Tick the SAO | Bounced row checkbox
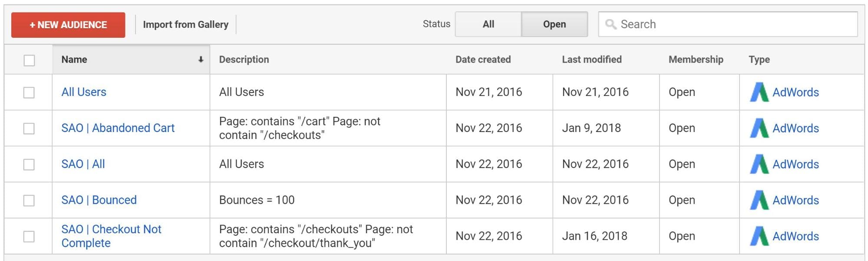Screen dimensions: 868x261 coord(29,201)
